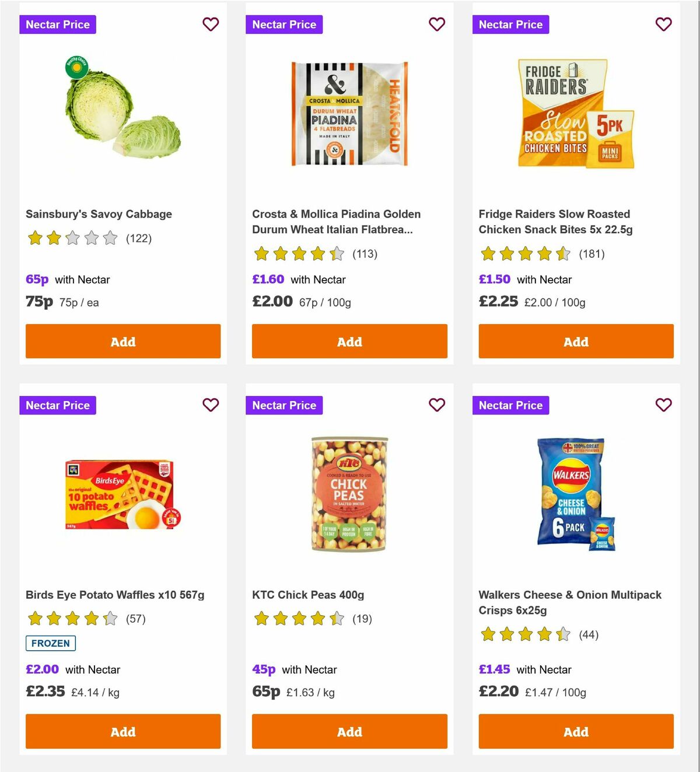Add Fridge Raiders to favourites via heart icon
700x772 pixels.
(663, 24)
